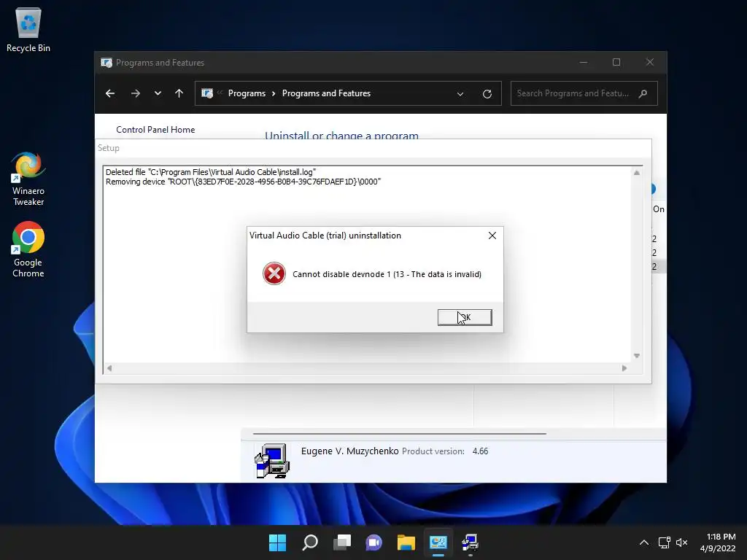Click OK in the uninstallation error dialog
The width and height of the screenshot is (747, 560).
(465, 317)
